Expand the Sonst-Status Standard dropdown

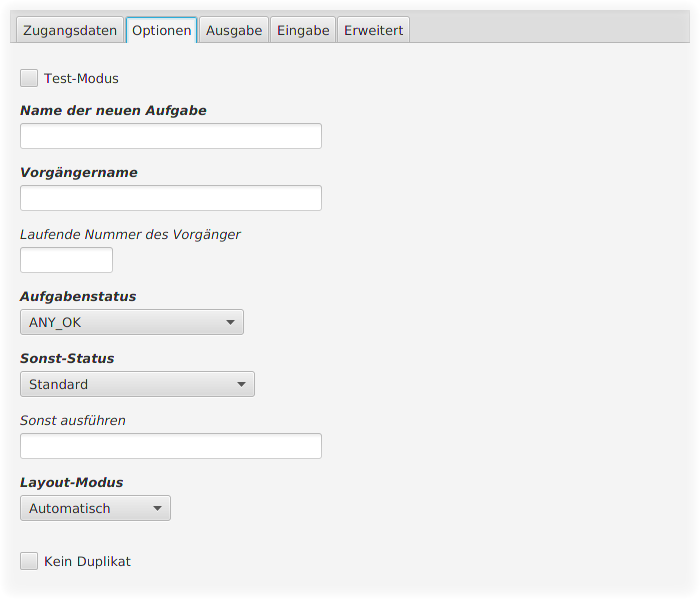pos(138,384)
